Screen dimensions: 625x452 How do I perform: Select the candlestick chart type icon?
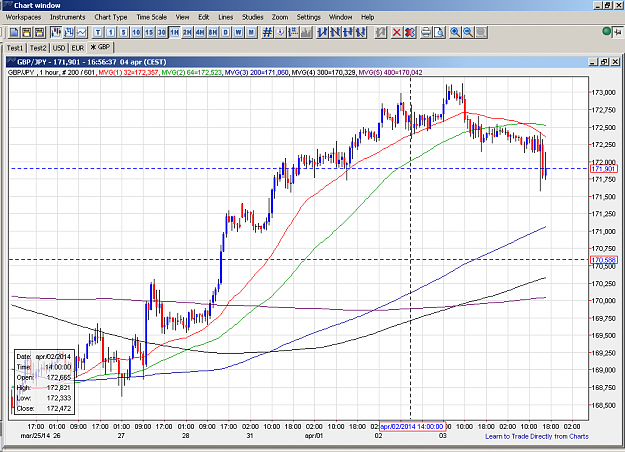tap(55, 32)
